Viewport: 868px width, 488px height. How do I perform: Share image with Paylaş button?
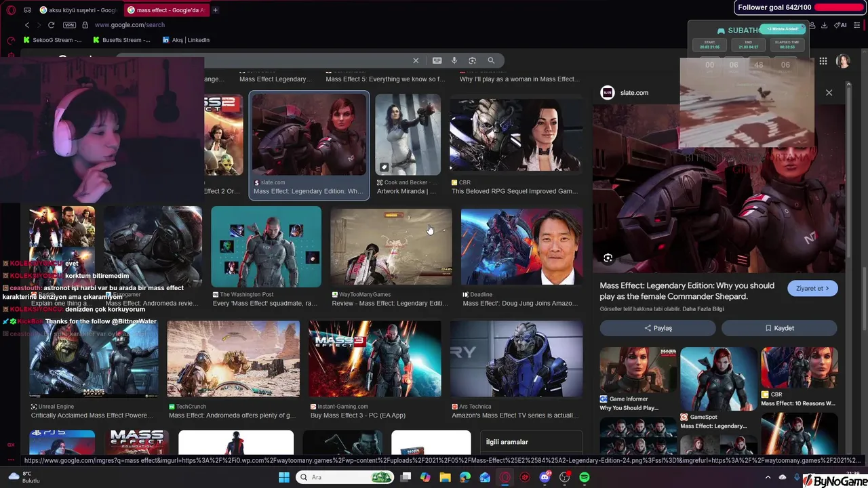click(x=657, y=328)
